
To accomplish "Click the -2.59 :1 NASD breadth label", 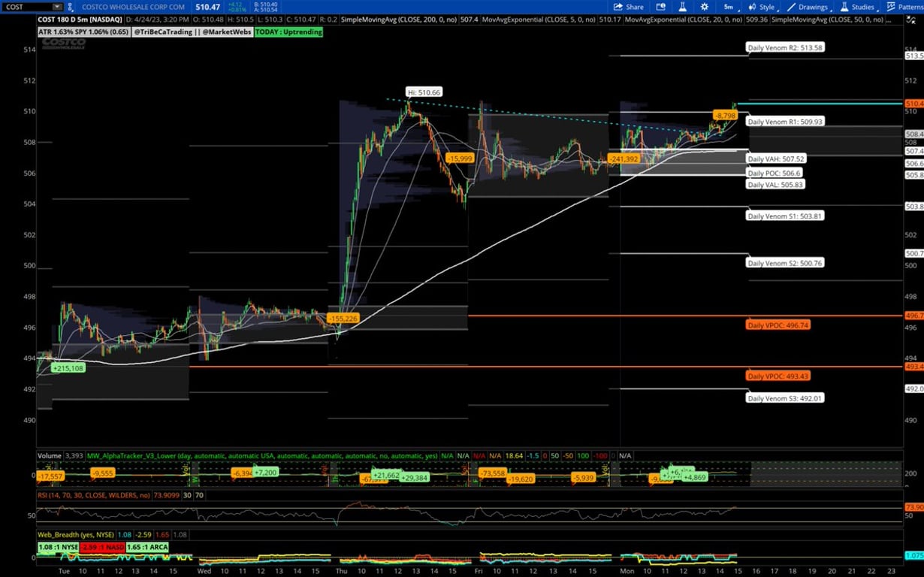I will [103, 547].
